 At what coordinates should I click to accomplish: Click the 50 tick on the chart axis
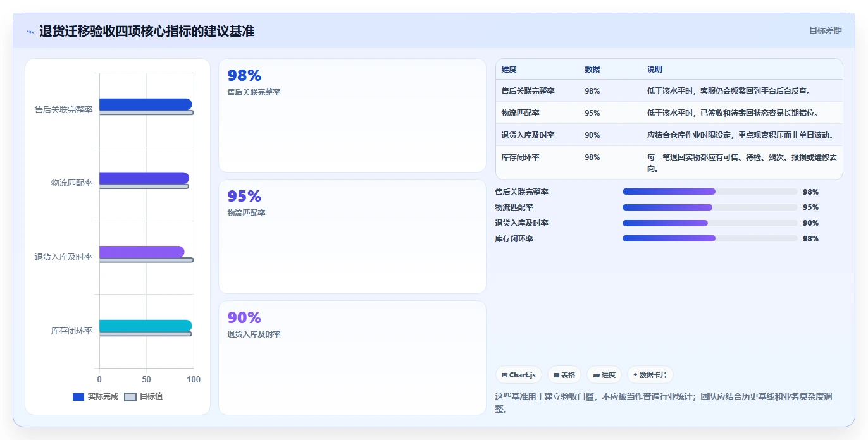pos(147,379)
